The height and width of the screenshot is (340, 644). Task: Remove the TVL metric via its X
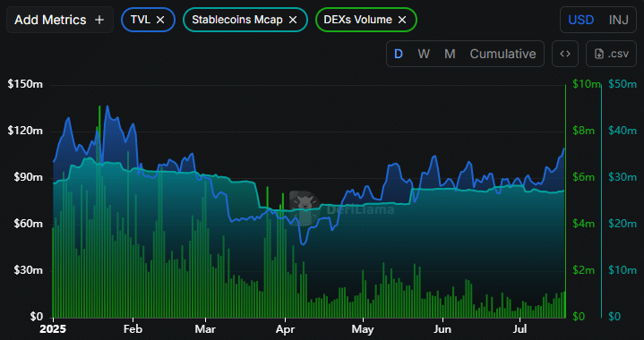[160, 20]
